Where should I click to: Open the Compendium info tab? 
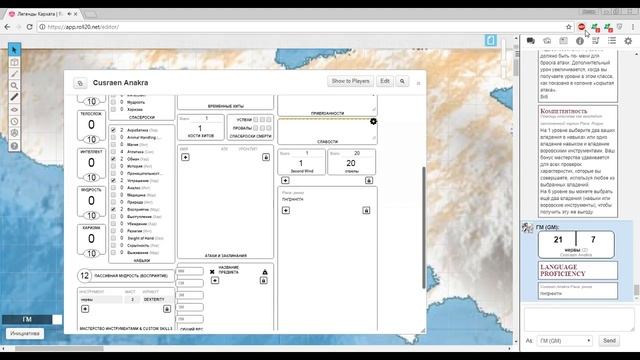[580, 41]
